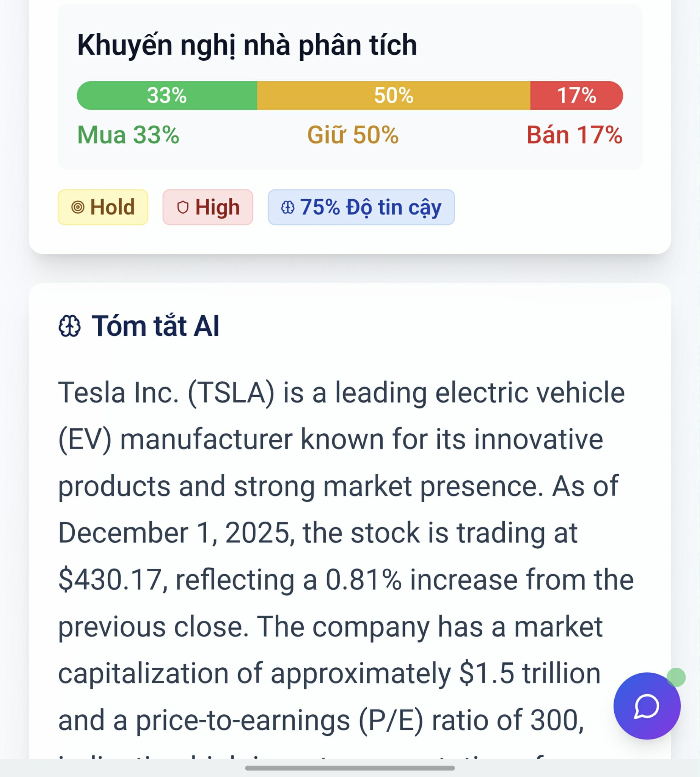This screenshot has width=700, height=777.
Task: Click the target icon on the Hold badge
Action: point(78,207)
